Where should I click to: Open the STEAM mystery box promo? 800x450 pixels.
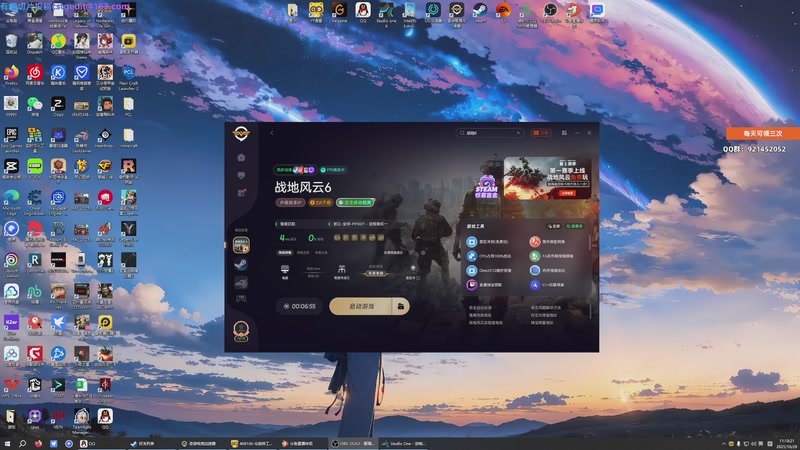point(487,186)
